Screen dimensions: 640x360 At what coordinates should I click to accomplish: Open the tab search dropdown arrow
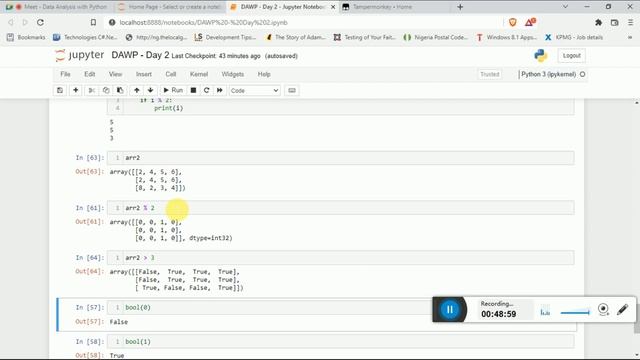click(565, 7)
